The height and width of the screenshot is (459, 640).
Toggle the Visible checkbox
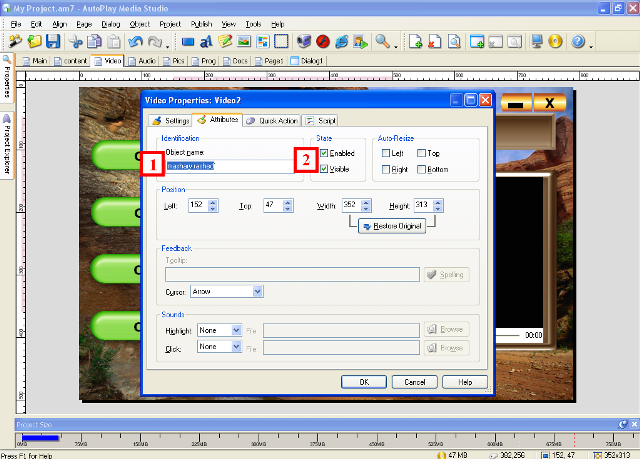pos(324,169)
